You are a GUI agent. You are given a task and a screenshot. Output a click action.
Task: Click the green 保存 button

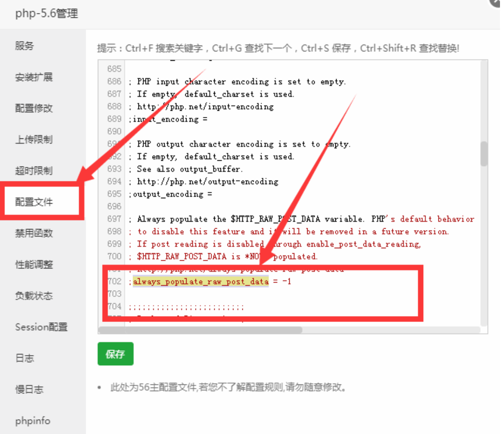pyautogui.click(x=115, y=354)
